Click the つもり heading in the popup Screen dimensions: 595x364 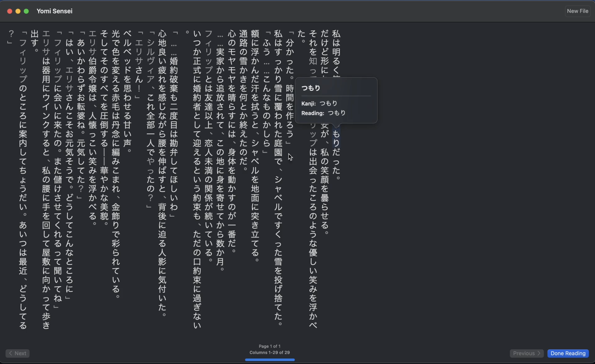point(311,88)
